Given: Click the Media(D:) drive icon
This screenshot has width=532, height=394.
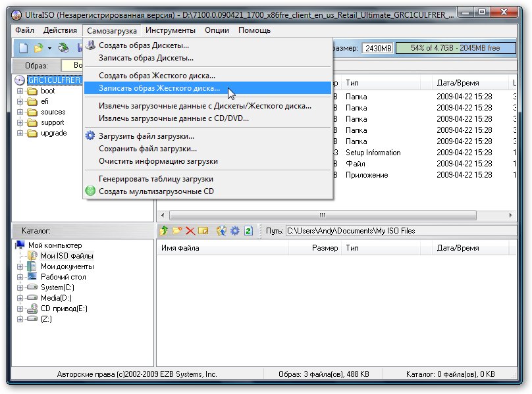Looking at the screenshot, I should coord(32,298).
